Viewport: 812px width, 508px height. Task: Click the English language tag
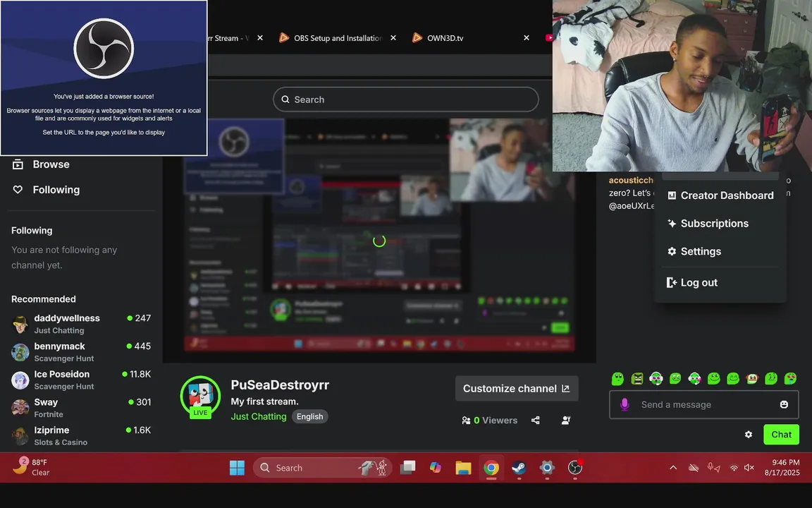[309, 416]
